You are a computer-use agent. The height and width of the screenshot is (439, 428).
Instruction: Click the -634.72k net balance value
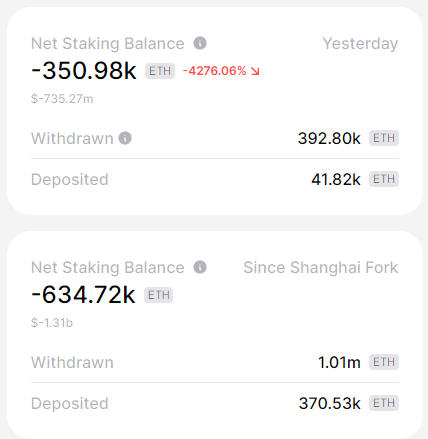(x=83, y=295)
